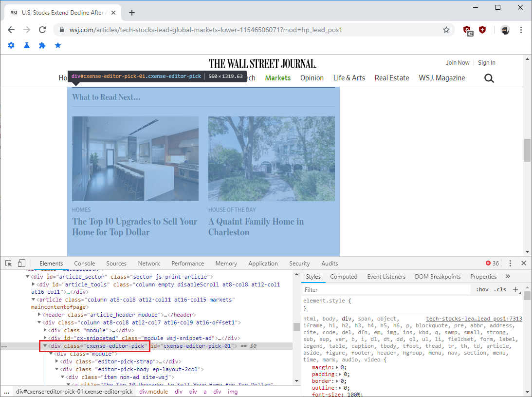Open the stylesheet source link tech-stocks-lea
This screenshot has width=532, height=397.
click(474, 319)
